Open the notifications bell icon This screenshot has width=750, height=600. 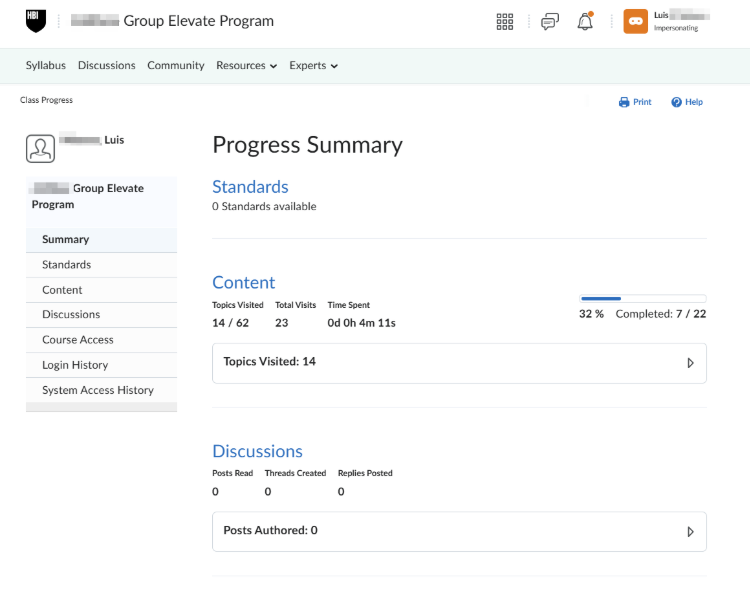tap(585, 22)
